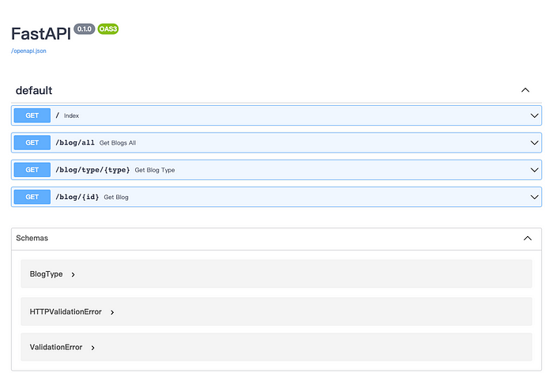Expand the BlogType schema arrow
The width and height of the screenshot is (553, 392).
tap(73, 274)
